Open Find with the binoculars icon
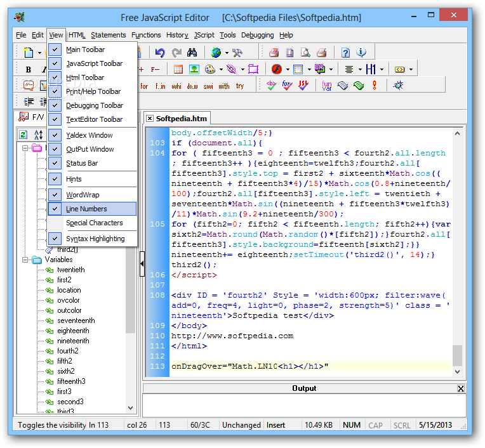Screen dimensions: 485x448 tap(192, 53)
